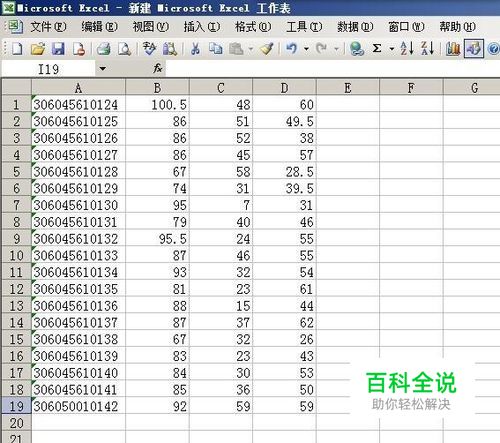The width and height of the screenshot is (500, 443).
Task: Insert Hyperlink globe icon
Action: pos(357,49)
